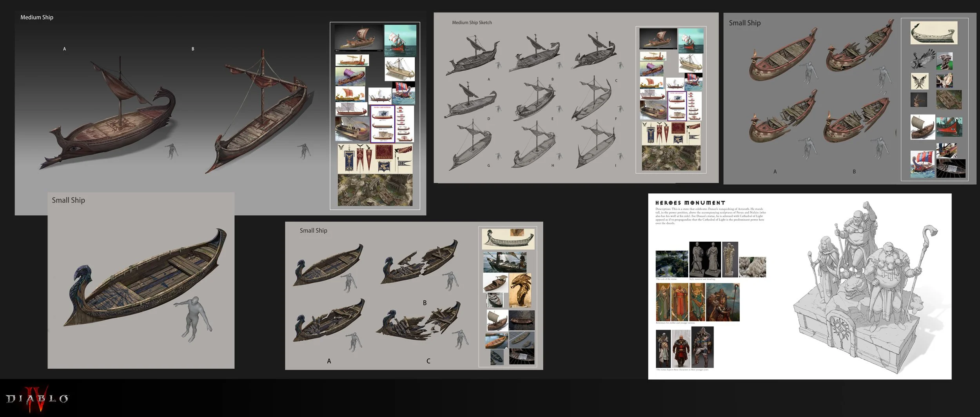The width and height of the screenshot is (980, 417).
Task: Open ruined shipwreck scene reference in Medium Ship panel
Action: coord(375,190)
